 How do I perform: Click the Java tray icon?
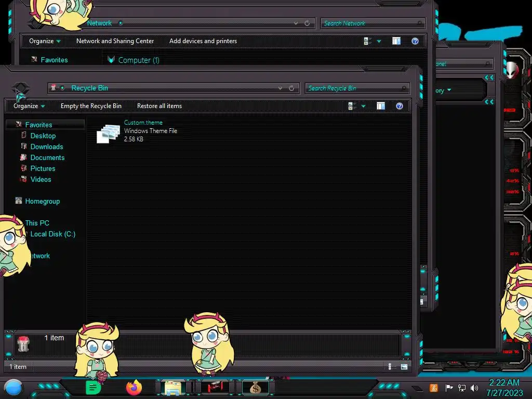click(x=434, y=388)
